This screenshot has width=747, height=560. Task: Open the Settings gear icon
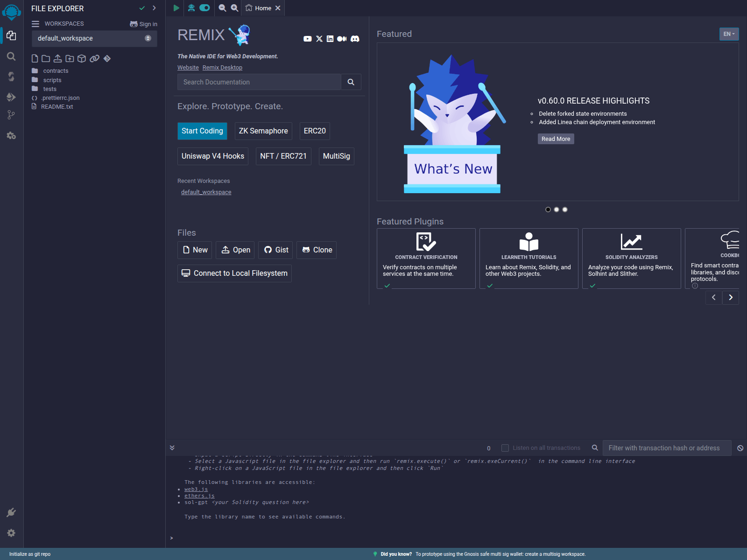coord(11,533)
